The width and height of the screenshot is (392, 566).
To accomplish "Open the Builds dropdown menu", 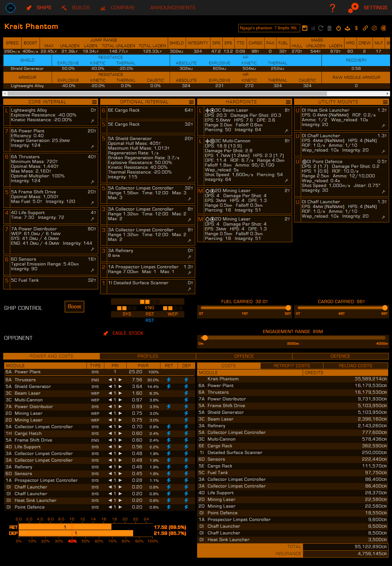I will click(x=75, y=8).
